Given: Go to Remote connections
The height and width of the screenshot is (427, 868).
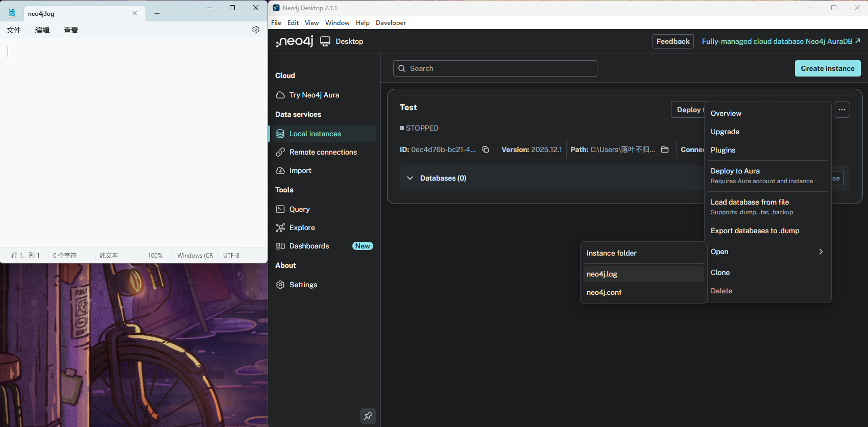Looking at the screenshot, I should pyautogui.click(x=323, y=152).
